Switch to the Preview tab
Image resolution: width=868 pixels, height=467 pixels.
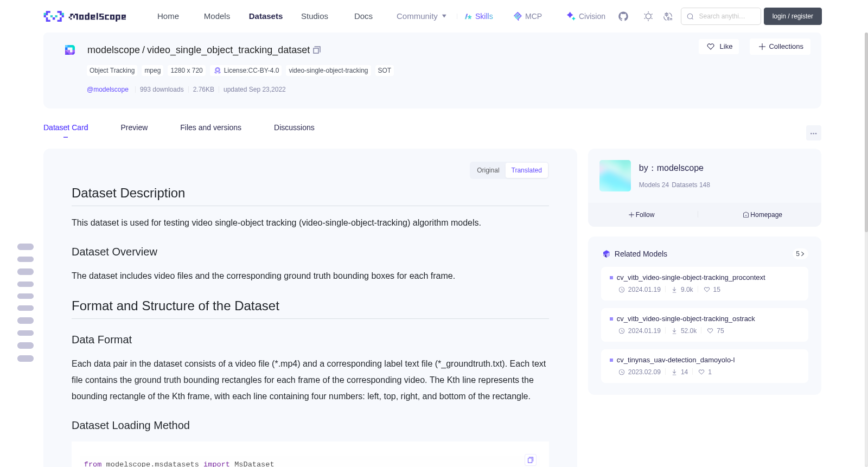coord(134,127)
